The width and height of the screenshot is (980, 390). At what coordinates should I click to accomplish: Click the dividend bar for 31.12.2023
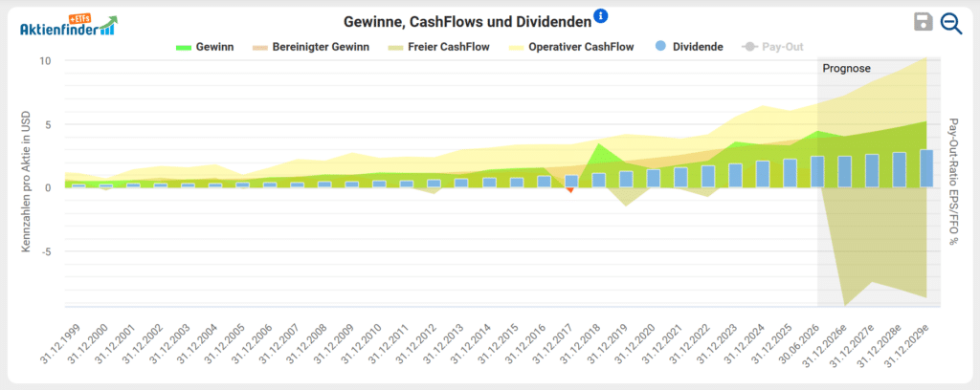click(735, 175)
